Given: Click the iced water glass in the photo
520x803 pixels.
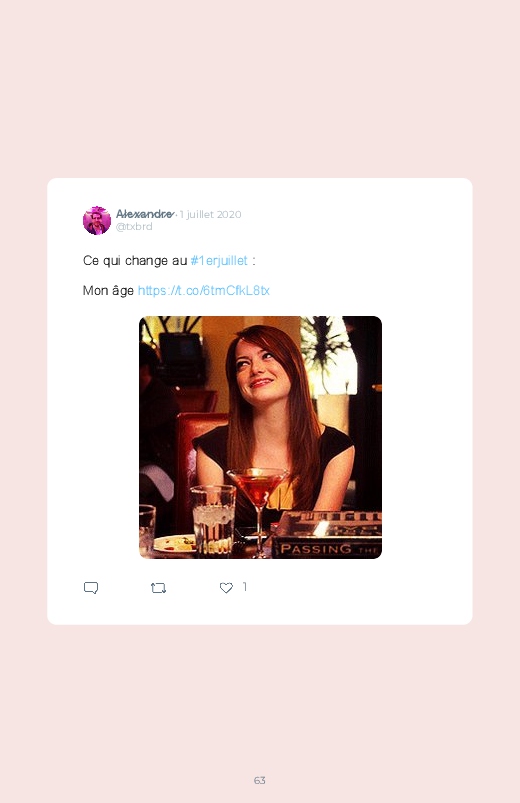Looking at the screenshot, I should point(213,520).
